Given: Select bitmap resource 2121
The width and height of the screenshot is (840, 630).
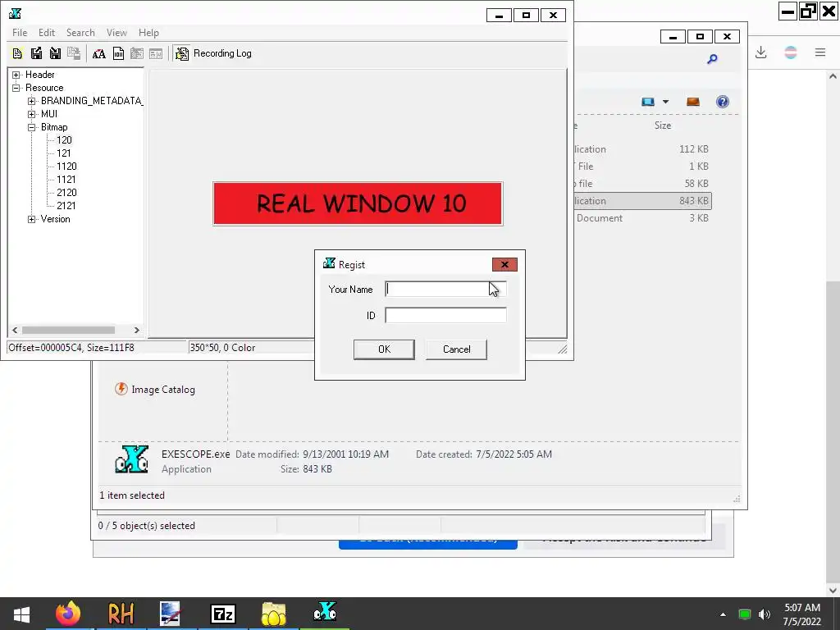Looking at the screenshot, I should (66, 206).
